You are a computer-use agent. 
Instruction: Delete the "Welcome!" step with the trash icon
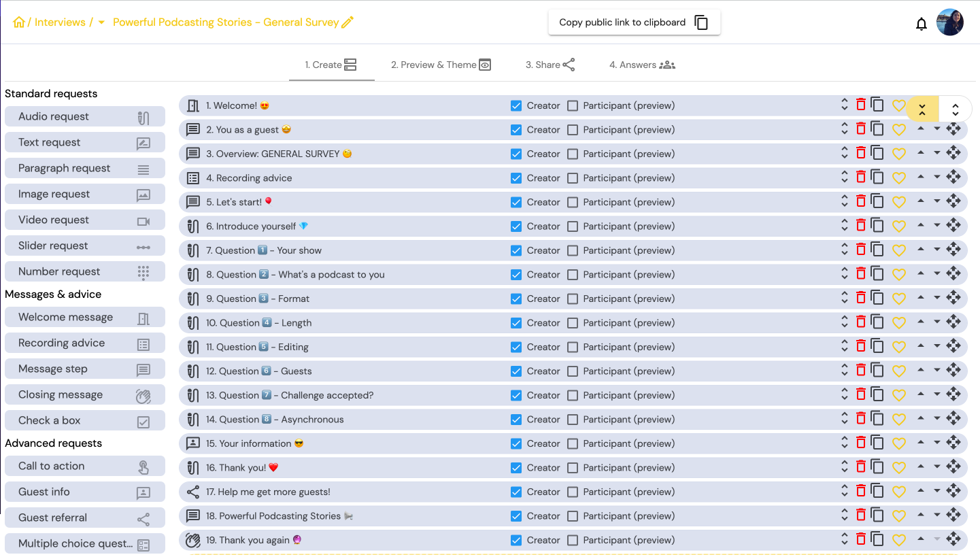click(x=861, y=105)
